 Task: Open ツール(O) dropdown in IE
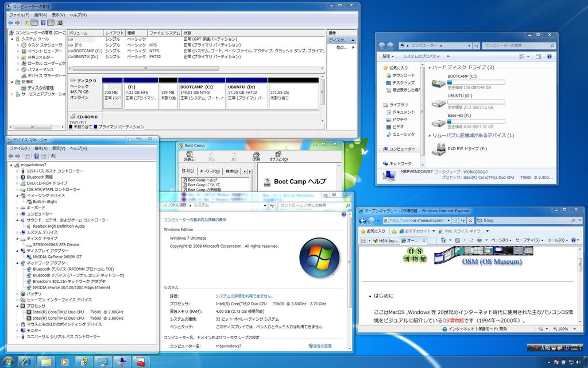[558, 240]
